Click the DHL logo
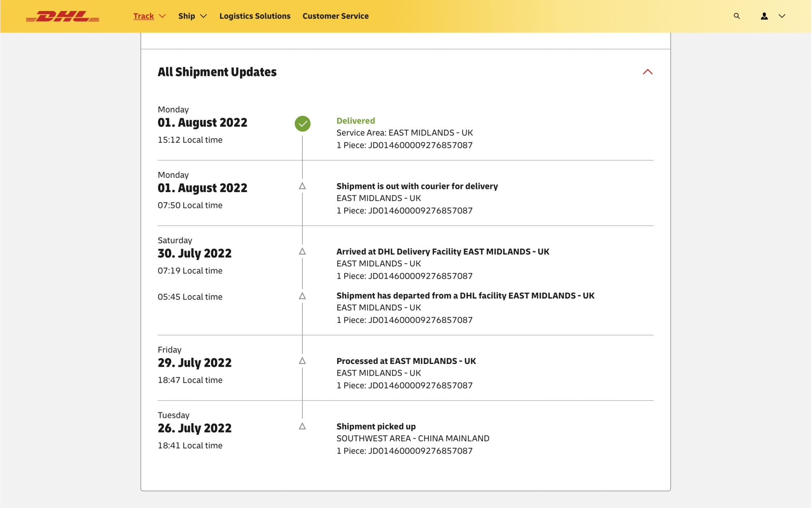This screenshot has width=812, height=515. click(63, 16)
